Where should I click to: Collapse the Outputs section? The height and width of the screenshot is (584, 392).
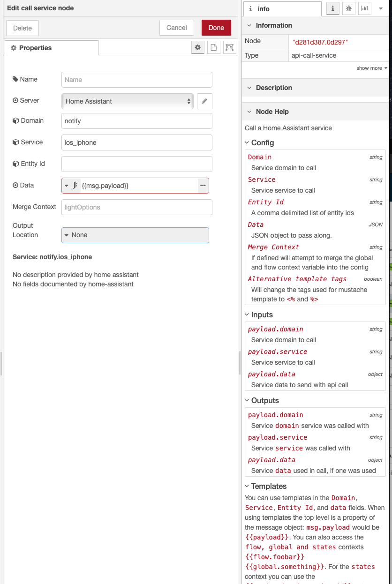(x=247, y=400)
